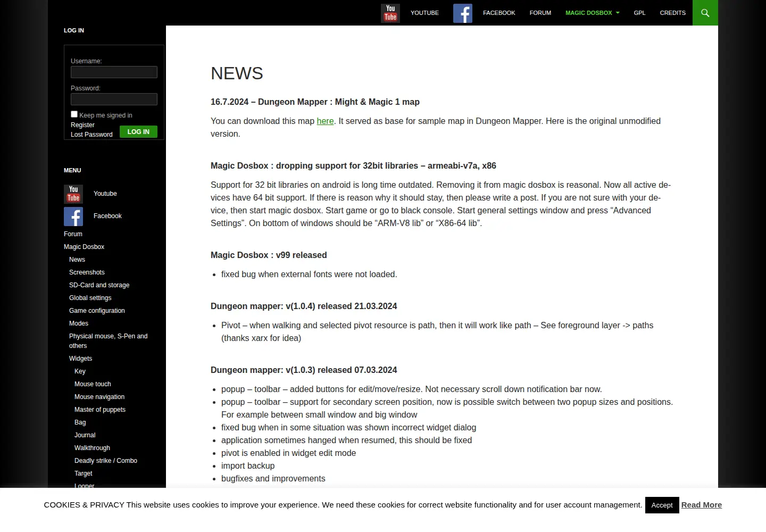Open the Credits item in the top navigation
Viewport: 766px width, 532px height.
pos(673,13)
